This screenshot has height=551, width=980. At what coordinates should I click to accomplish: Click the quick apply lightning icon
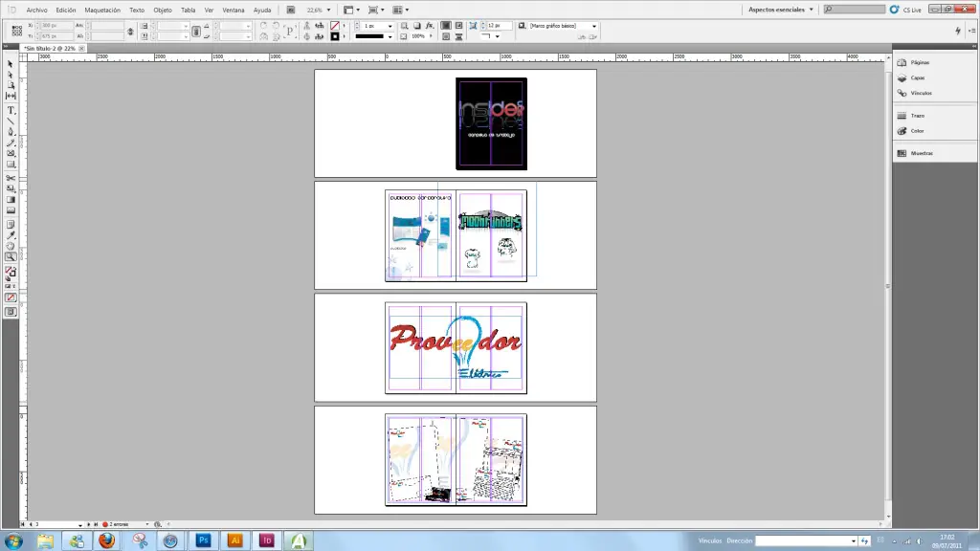[957, 31]
